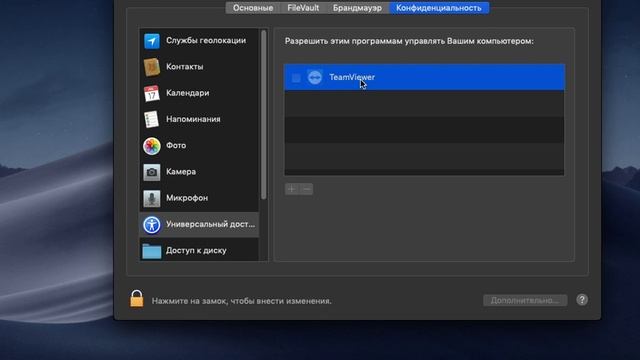Open the Брандмауэр tab
640x360 pixels.
(357, 8)
